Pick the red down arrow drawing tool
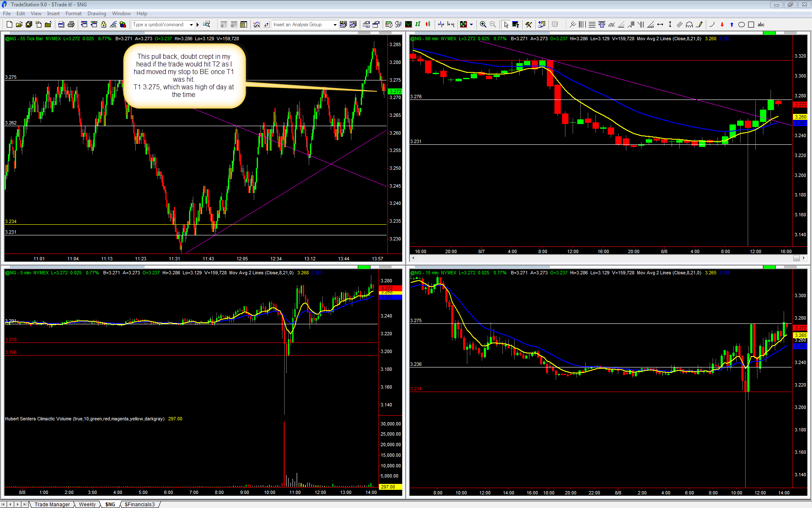The width and height of the screenshot is (812, 508). pos(722,25)
